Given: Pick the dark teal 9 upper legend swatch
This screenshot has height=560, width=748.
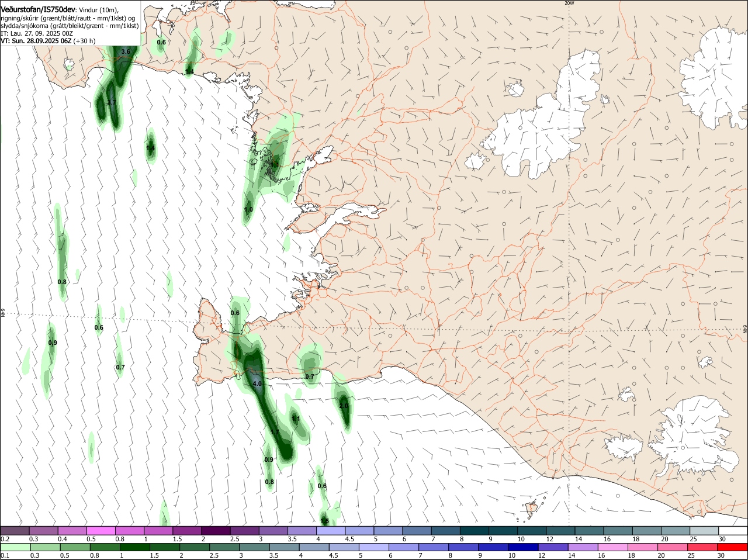Looking at the screenshot, I should coord(503,531).
